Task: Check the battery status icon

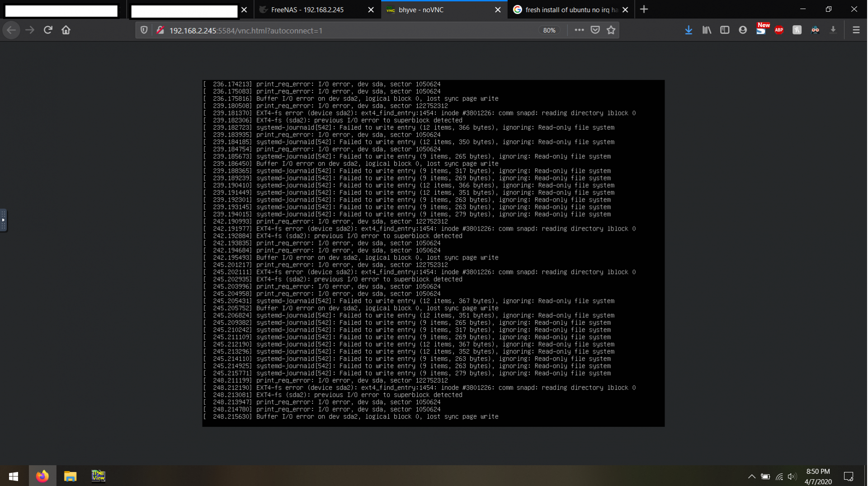Action: coord(765,477)
